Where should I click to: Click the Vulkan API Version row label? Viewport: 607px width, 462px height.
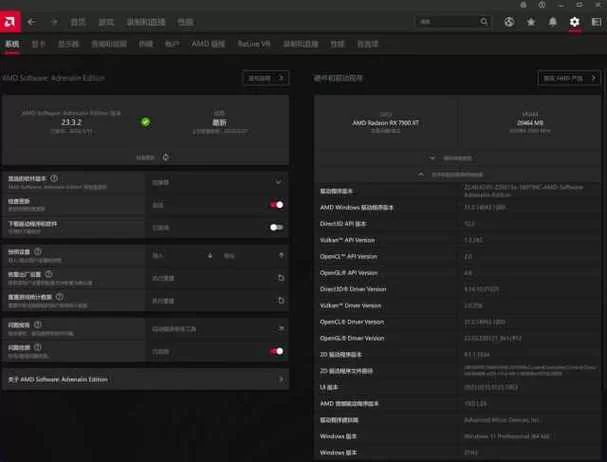(x=347, y=240)
